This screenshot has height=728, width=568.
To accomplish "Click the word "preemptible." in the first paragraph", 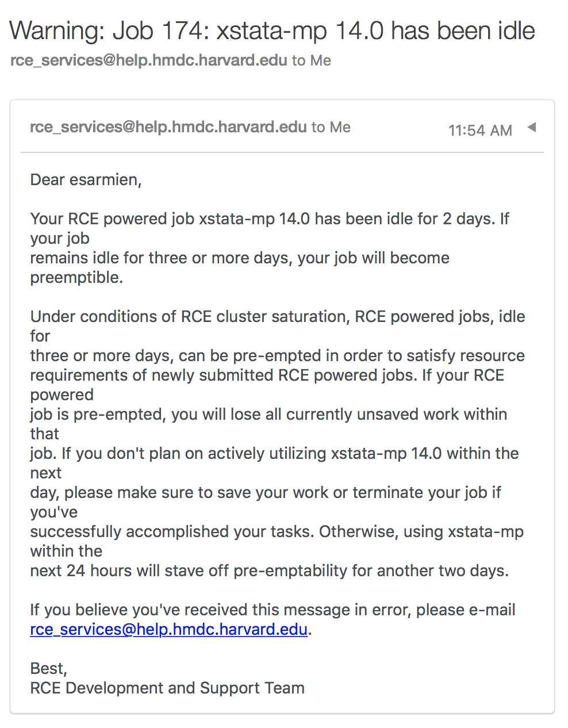I will (x=76, y=278).
